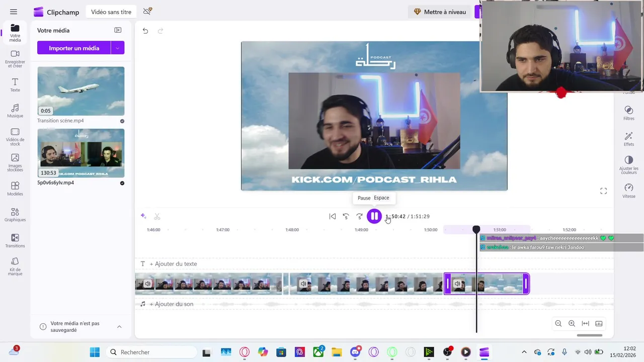
Task: Click the 1:47:00 timeline ruler mark
Action: click(223, 230)
